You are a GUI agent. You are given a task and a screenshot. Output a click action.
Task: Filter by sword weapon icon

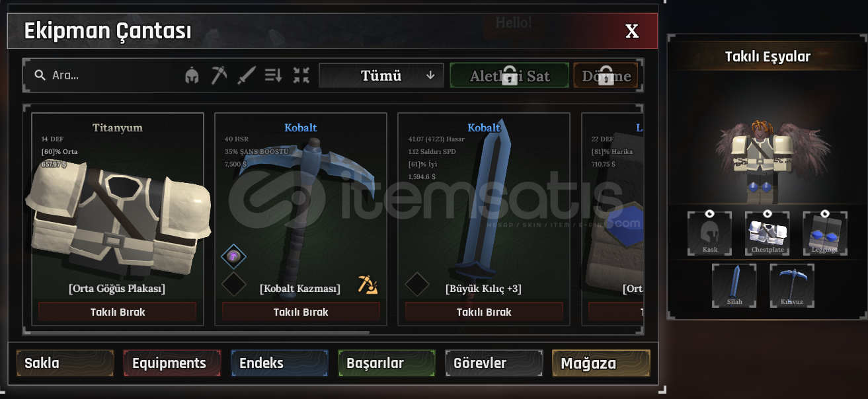(246, 75)
